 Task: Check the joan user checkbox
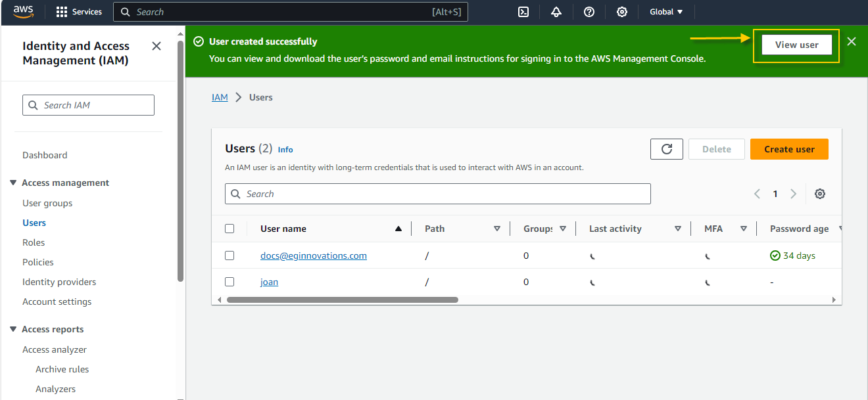(x=229, y=282)
